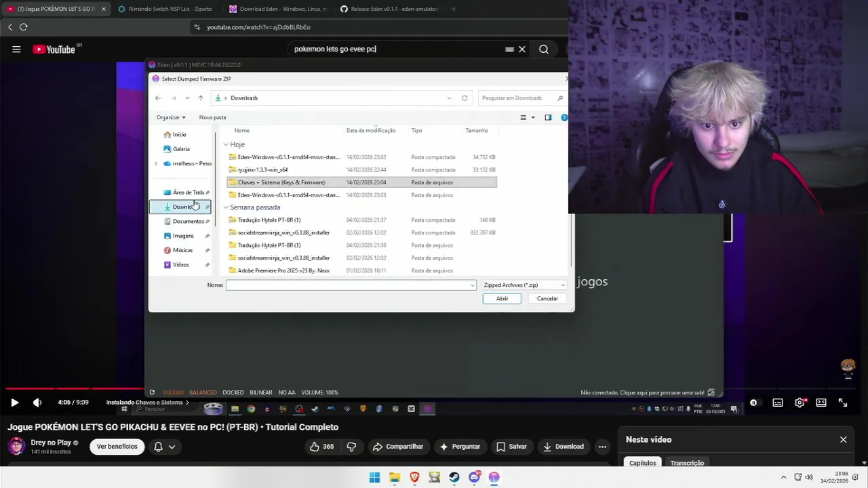Click the YouTube search magnifier button
This screenshot has width=868, height=488.
tap(544, 49)
